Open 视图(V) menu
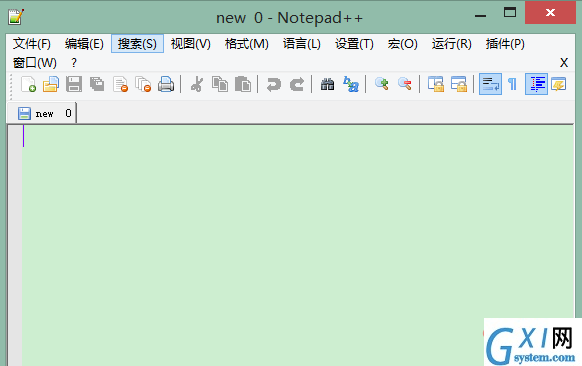The image size is (582, 366). (191, 44)
